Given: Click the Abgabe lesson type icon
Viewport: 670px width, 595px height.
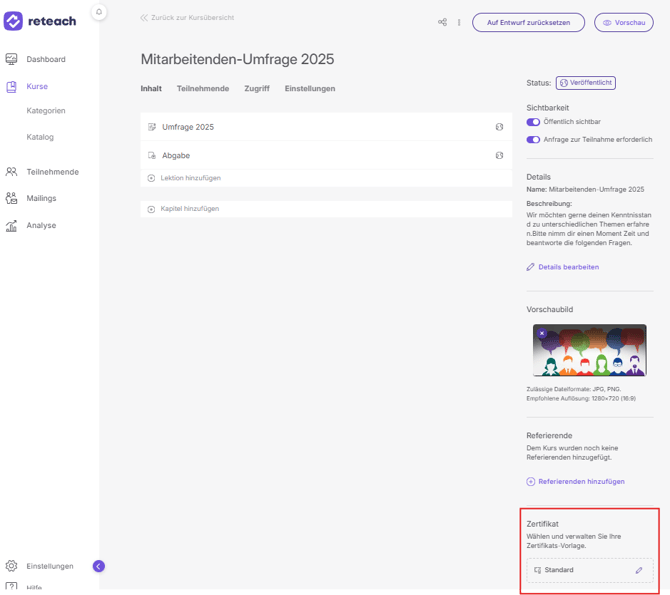Looking at the screenshot, I should [x=152, y=155].
